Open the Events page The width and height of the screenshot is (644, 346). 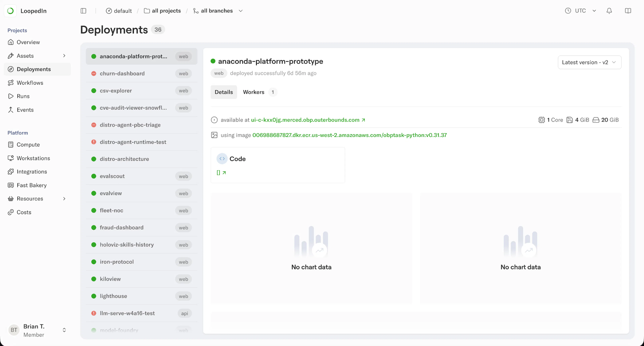[x=37, y=110]
